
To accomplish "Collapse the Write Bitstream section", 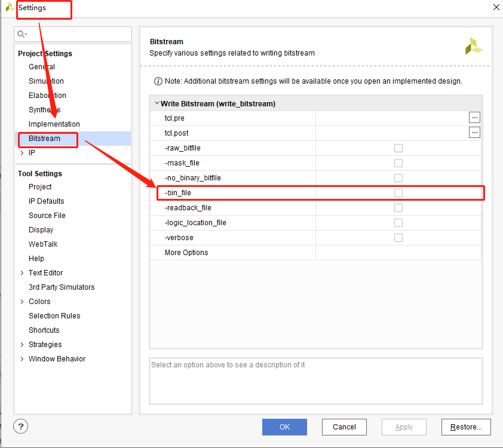I will point(157,103).
